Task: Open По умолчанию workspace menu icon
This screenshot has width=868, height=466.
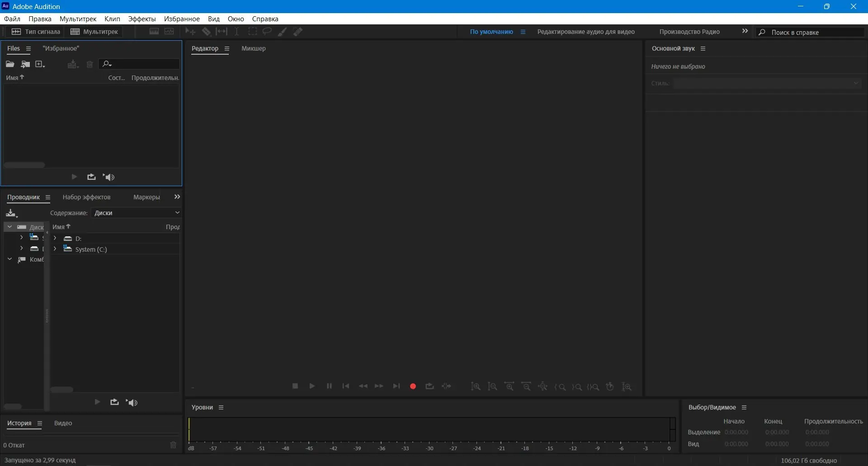Action: [523, 32]
